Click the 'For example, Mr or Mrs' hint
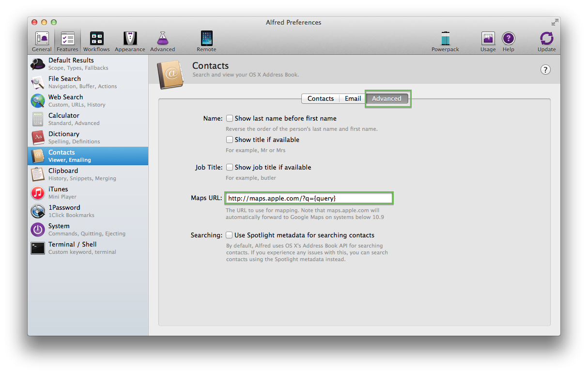This screenshot has height=374, width=588. click(256, 150)
